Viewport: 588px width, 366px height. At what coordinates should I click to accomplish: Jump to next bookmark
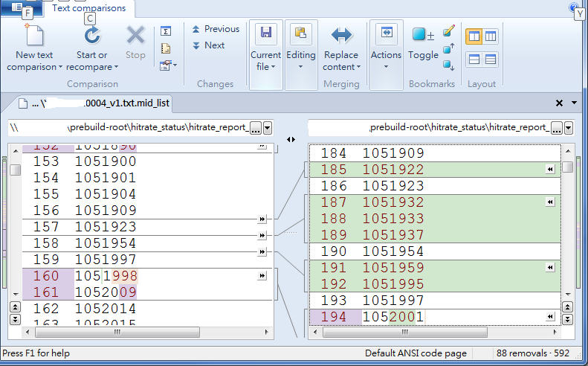pos(449,65)
